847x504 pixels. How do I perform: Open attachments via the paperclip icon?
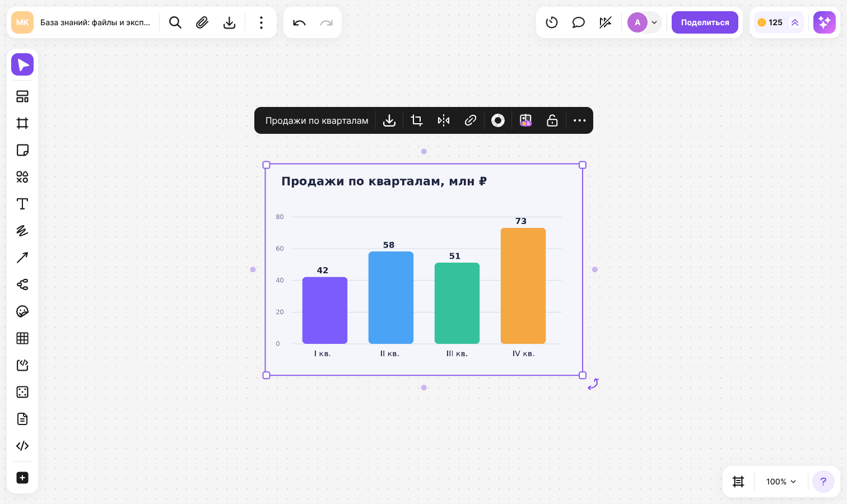pyautogui.click(x=202, y=22)
